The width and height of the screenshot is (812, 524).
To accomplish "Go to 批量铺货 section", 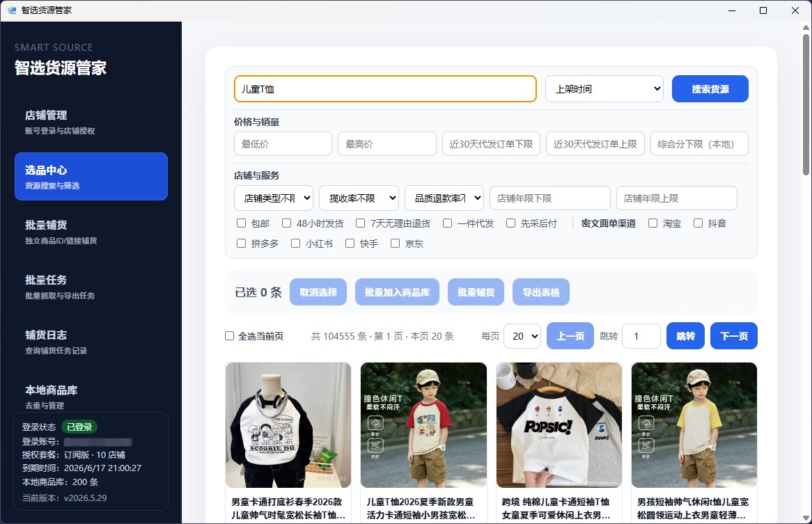I will (x=91, y=232).
